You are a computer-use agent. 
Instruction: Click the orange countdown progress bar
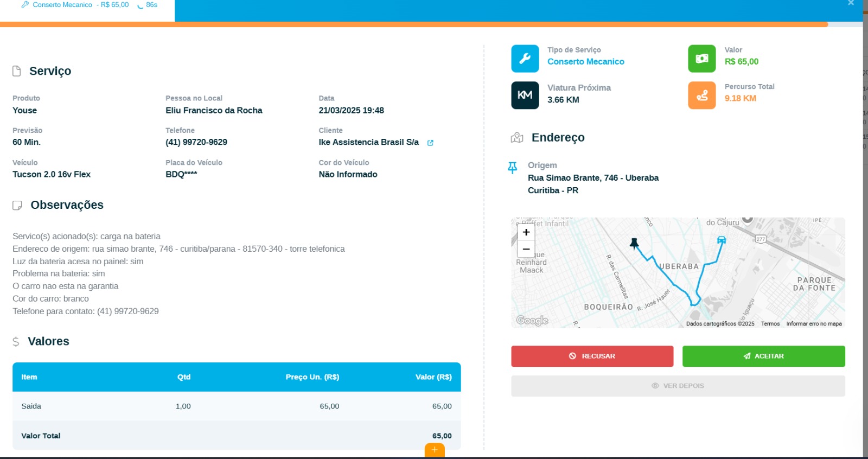414,24
